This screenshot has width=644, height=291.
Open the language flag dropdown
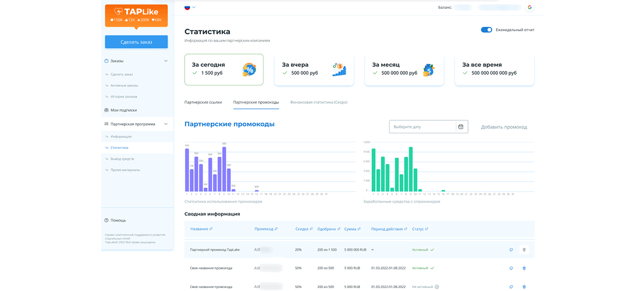(x=190, y=7)
